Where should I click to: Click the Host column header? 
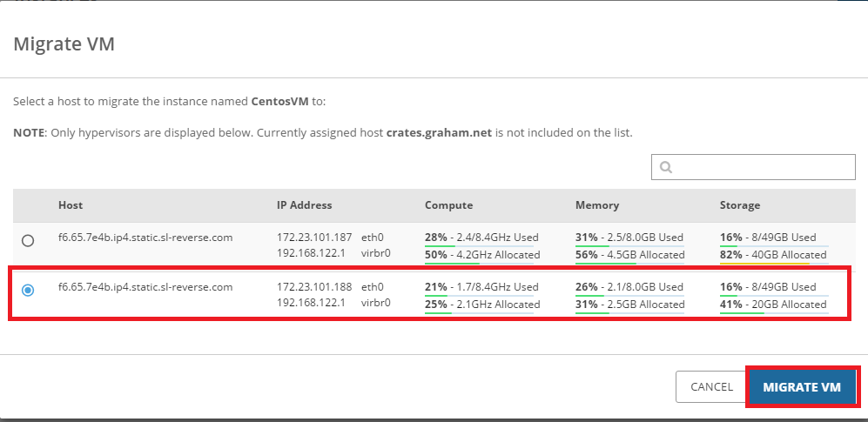(71, 205)
